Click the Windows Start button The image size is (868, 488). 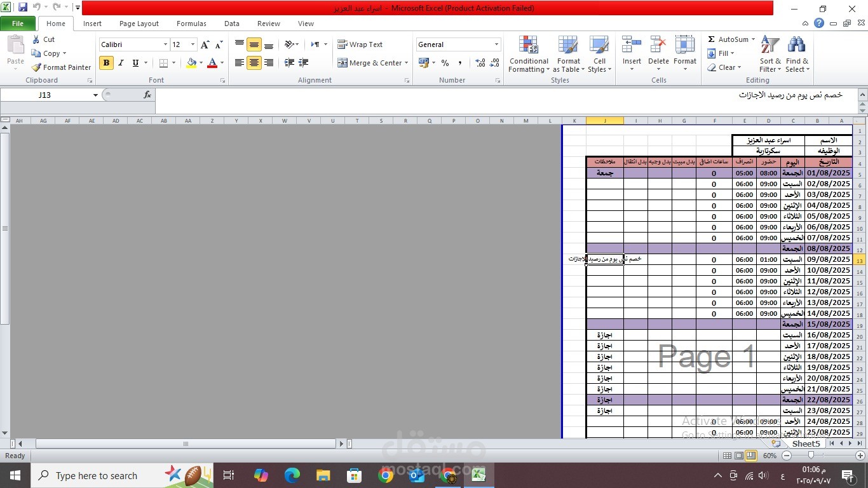click(15, 475)
